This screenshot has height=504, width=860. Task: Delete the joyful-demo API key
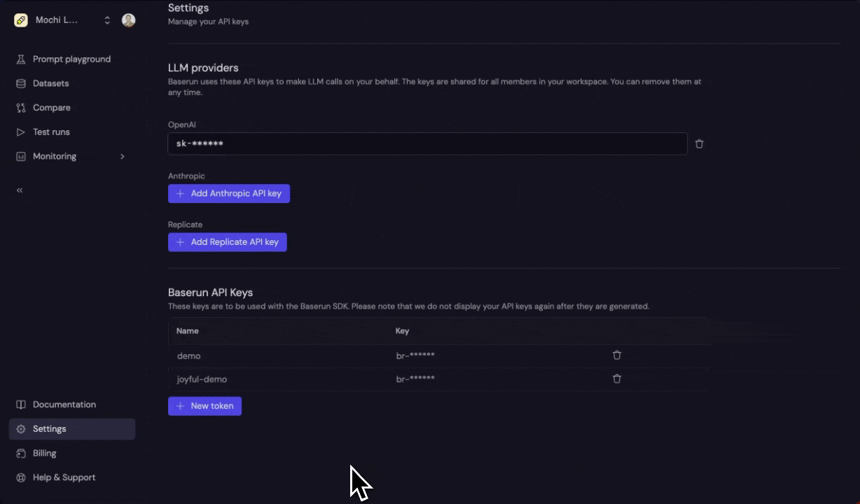617,379
